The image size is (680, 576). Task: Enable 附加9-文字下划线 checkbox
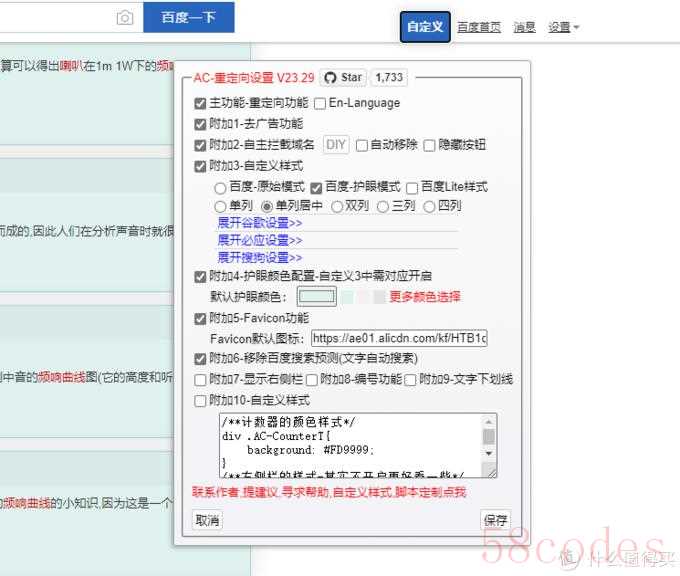coord(410,380)
